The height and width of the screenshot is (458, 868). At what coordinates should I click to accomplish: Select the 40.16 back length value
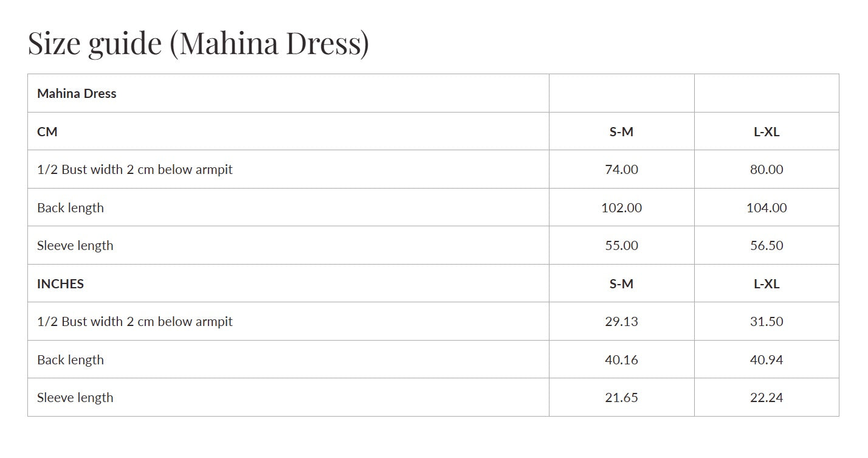[621, 360]
